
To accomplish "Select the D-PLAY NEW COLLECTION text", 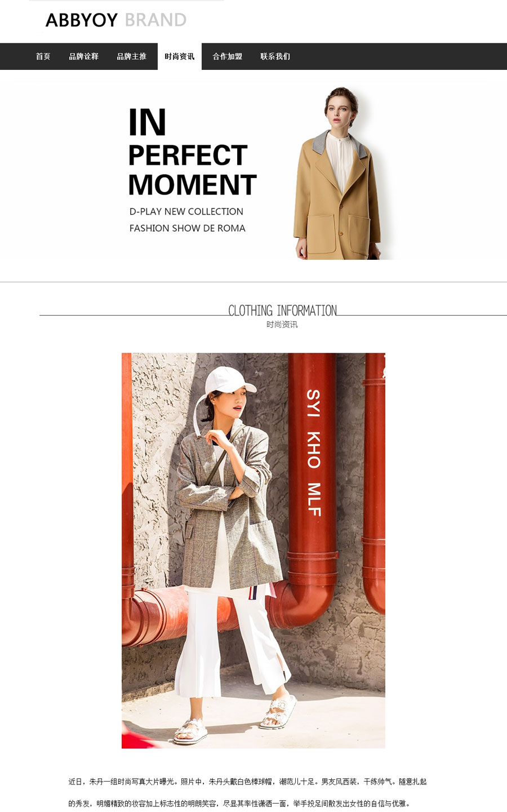I will tap(186, 211).
